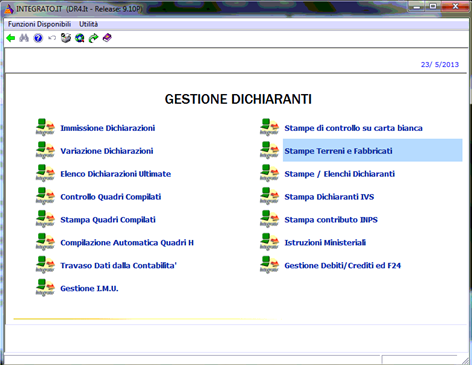Viewport: 472px width, 365px height.
Task: Click the icon beside Immissione Dichiarazioni
Action: click(x=45, y=128)
